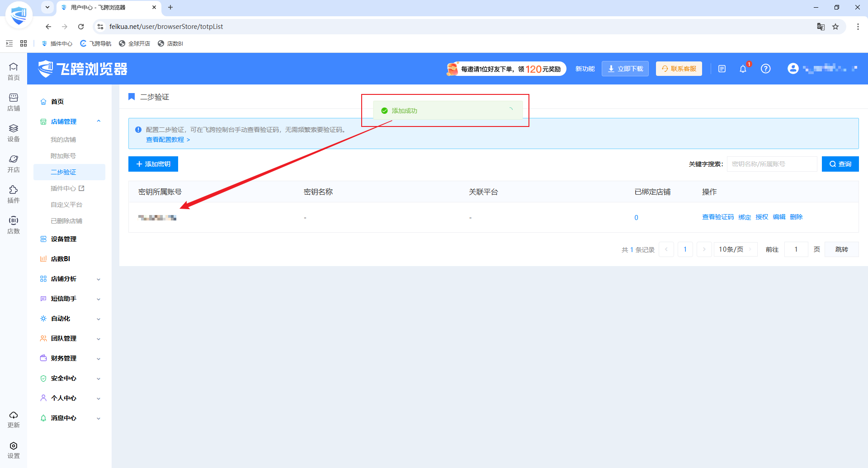Collapse the 店铺管理 menu section
The image size is (868, 468).
(99, 122)
